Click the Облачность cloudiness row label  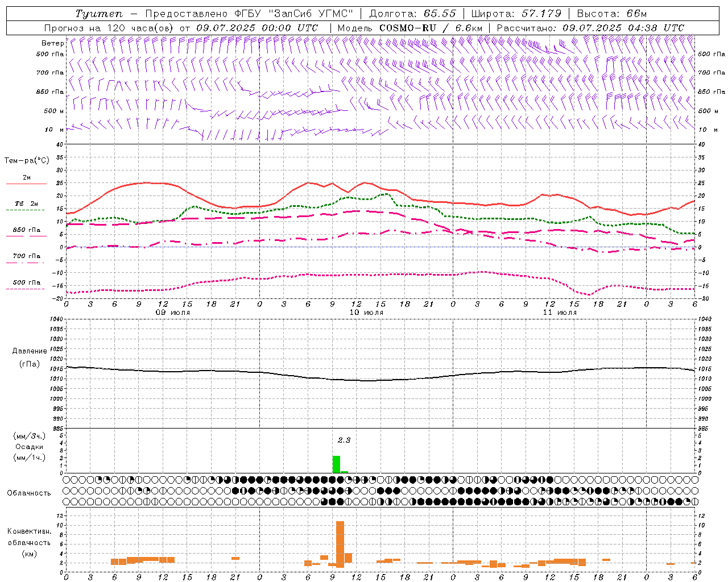tap(29, 493)
